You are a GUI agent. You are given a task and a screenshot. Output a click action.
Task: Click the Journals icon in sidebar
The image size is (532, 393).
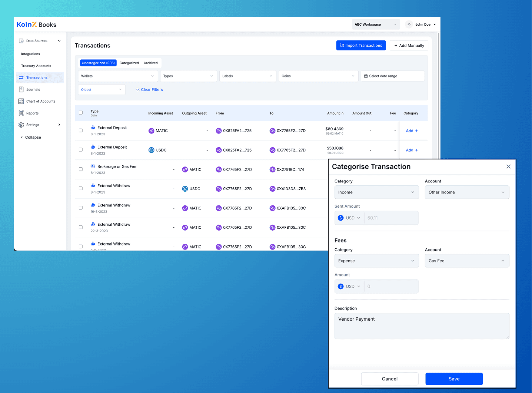tap(21, 89)
